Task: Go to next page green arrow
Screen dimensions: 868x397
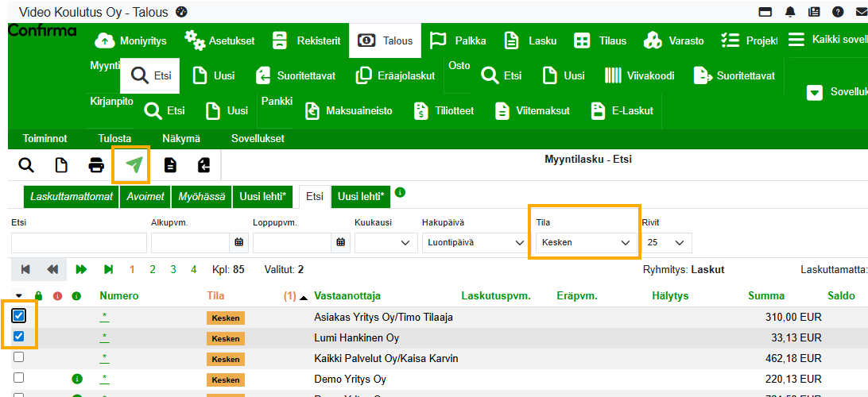Action: pos(80,270)
